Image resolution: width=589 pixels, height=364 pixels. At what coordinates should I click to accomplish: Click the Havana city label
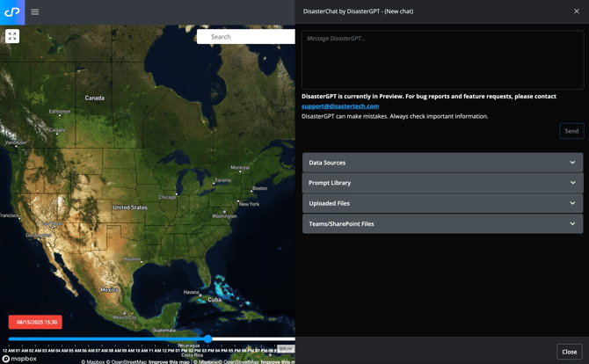191,292
